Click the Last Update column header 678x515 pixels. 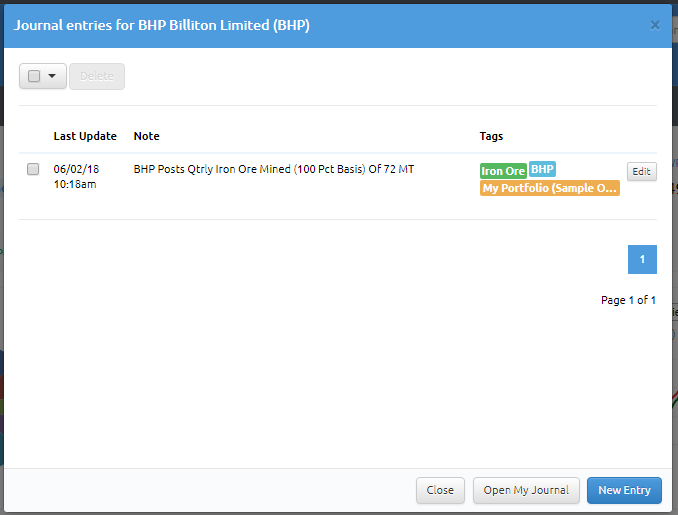click(x=85, y=136)
